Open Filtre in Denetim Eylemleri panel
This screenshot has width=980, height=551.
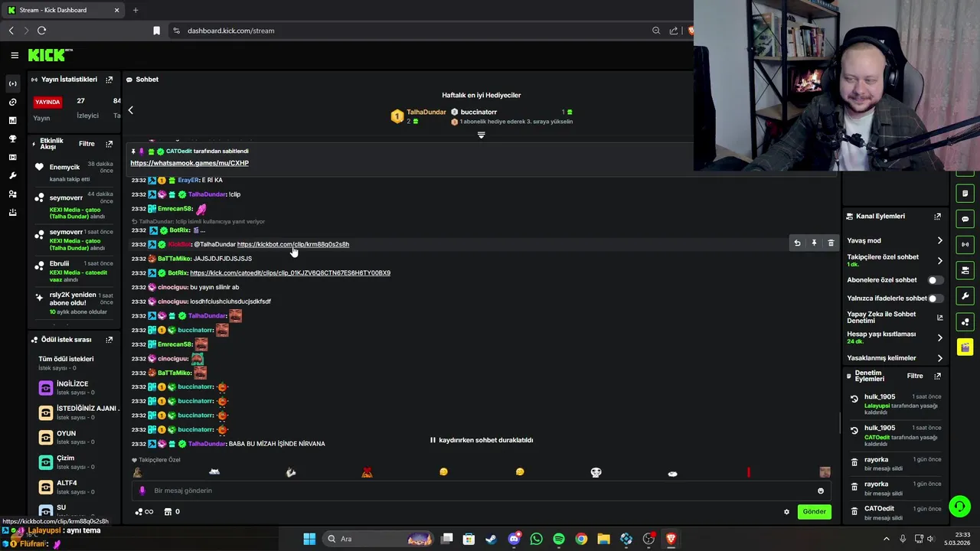click(x=915, y=376)
